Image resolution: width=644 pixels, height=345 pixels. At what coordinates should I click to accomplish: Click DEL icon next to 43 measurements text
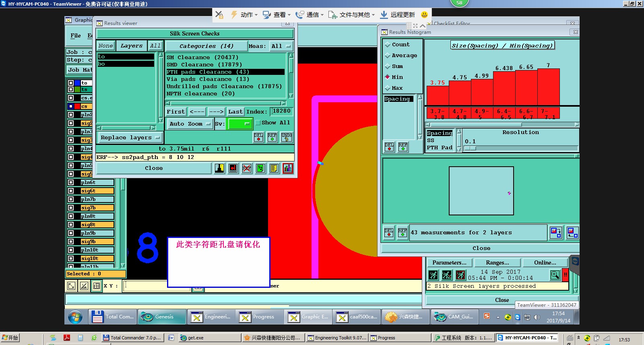(x=389, y=233)
